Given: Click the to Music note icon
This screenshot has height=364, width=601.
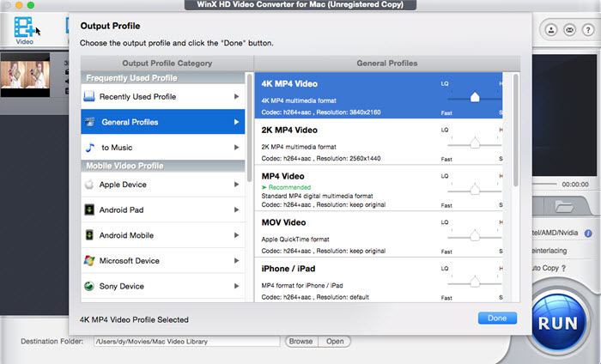Looking at the screenshot, I should pos(90,147).
